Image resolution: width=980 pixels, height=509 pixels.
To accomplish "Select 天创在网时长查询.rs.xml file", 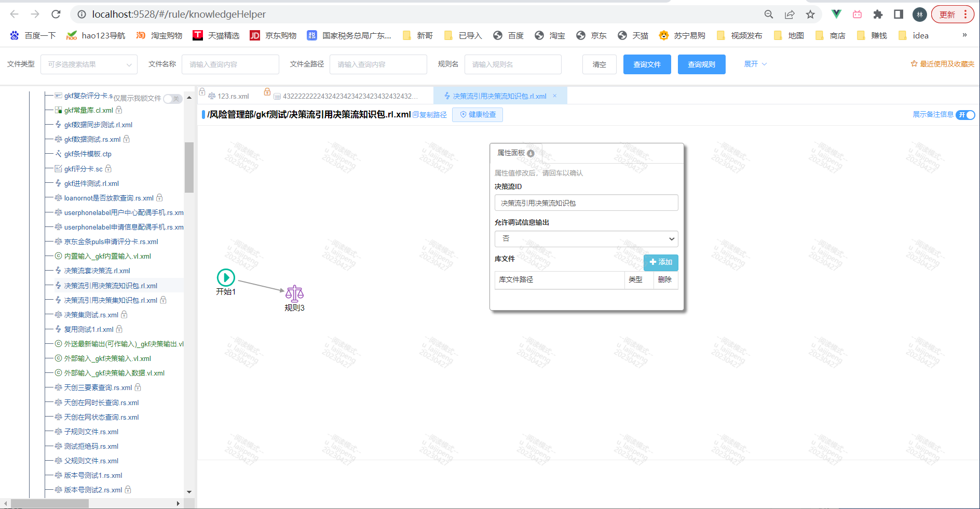I will tap(101, 403).
